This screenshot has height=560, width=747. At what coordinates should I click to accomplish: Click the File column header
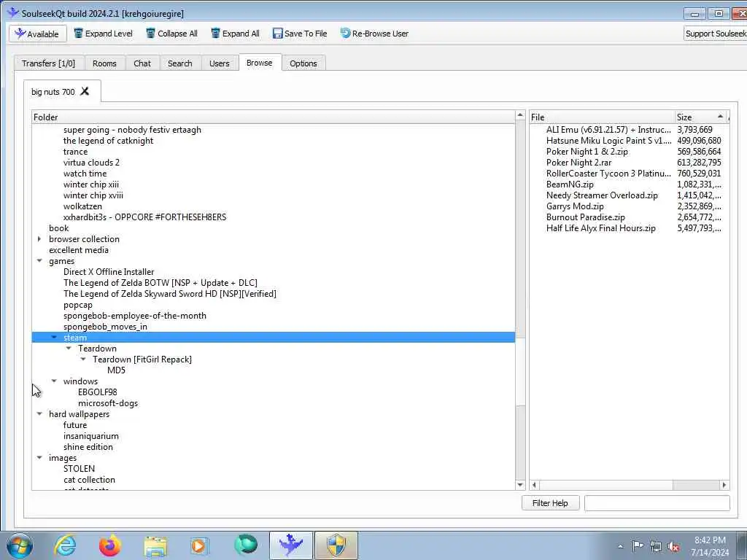coord(602,117)
